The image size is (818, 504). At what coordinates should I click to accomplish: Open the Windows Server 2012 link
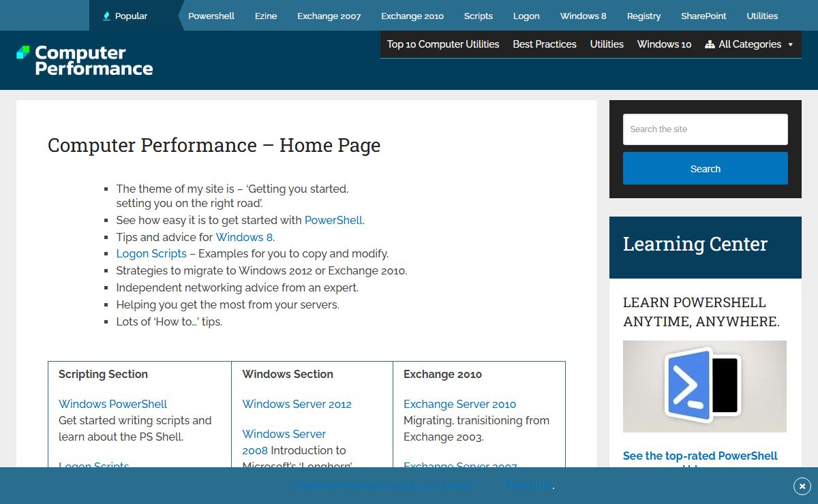[x=297, y=404]
